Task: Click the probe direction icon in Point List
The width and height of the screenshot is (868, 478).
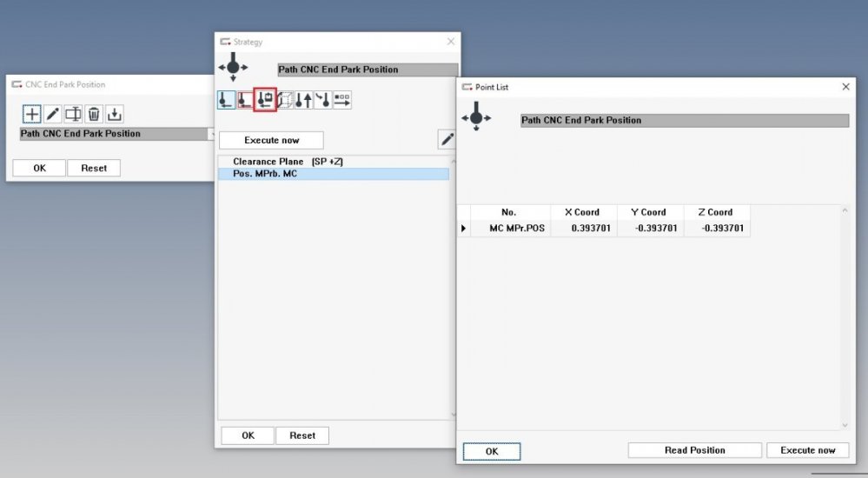Action: click(x=476, y=116)
